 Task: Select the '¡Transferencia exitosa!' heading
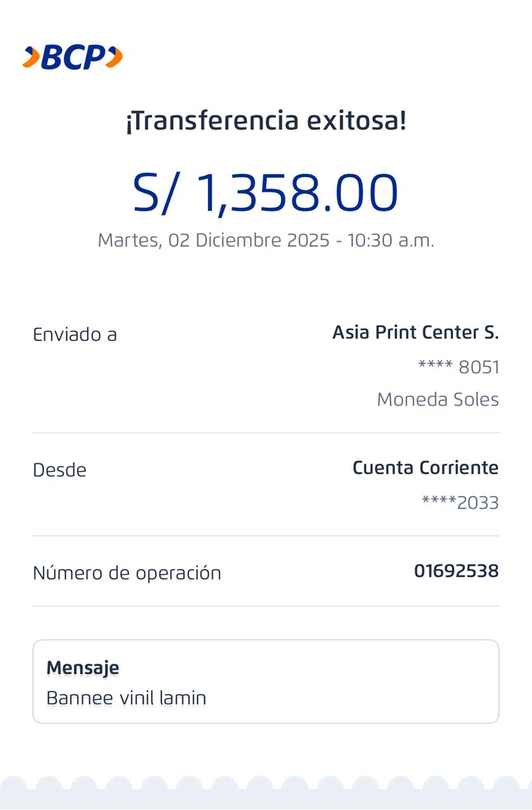(266, 120)
